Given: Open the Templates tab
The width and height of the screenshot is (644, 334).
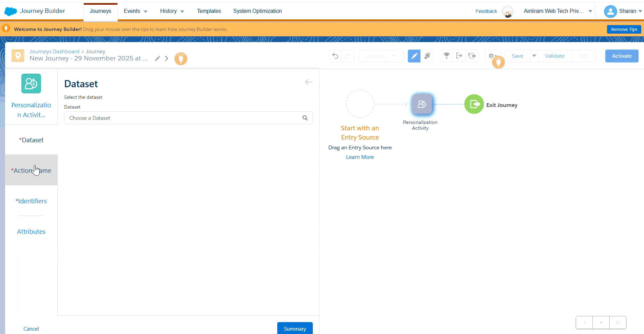Looking at the screenshot, I should click(209, 11).
